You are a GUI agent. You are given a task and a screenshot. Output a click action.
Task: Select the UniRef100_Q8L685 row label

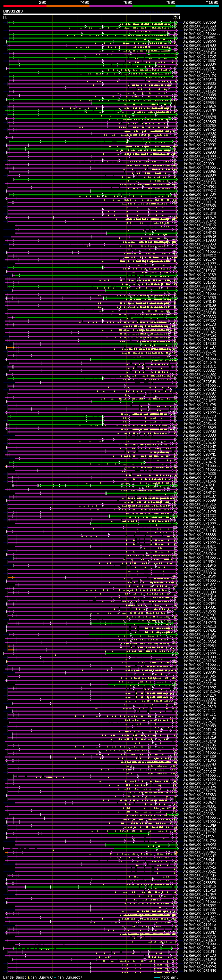point(199,137)
